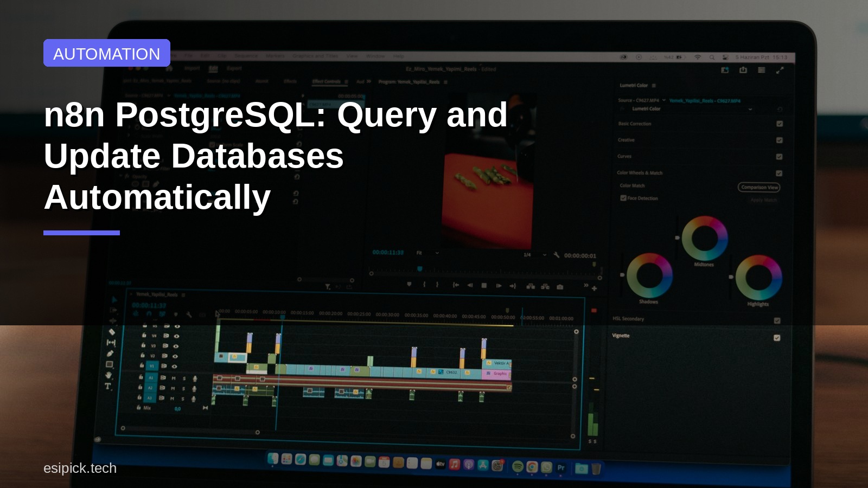
Task: Select the Type tool in Premiere toolbar
Action: (x=108, y=387)
